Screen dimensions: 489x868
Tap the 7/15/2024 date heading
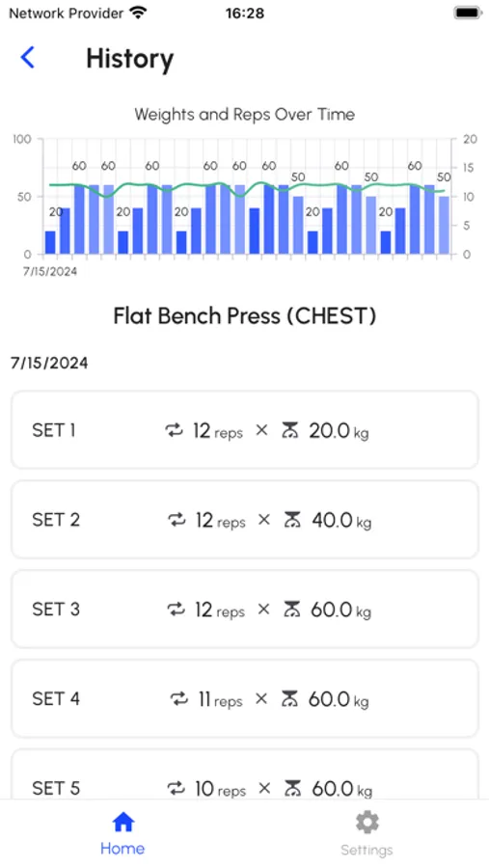click(49, 364)
